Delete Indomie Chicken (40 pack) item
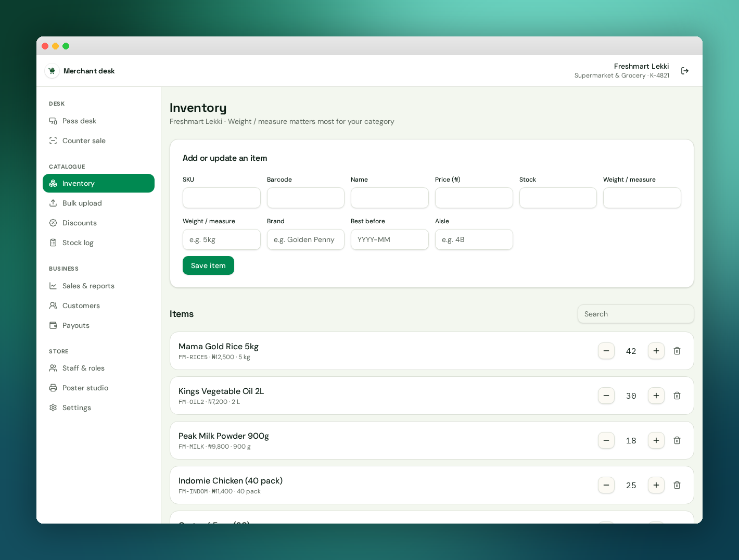The width and height of the screenshot is (739, 560). coord(677,485)
